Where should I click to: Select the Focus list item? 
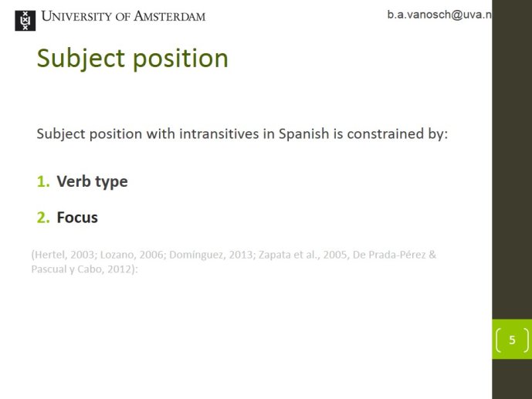(x=77, y=218)
